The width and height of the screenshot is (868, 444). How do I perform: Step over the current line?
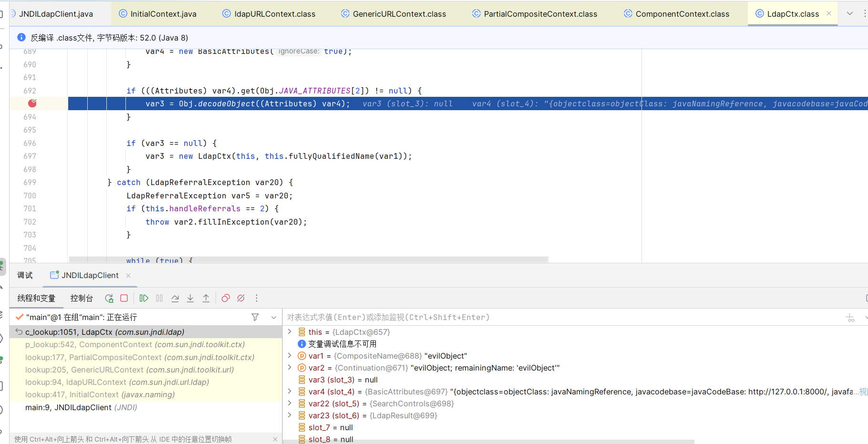point(175,298)
